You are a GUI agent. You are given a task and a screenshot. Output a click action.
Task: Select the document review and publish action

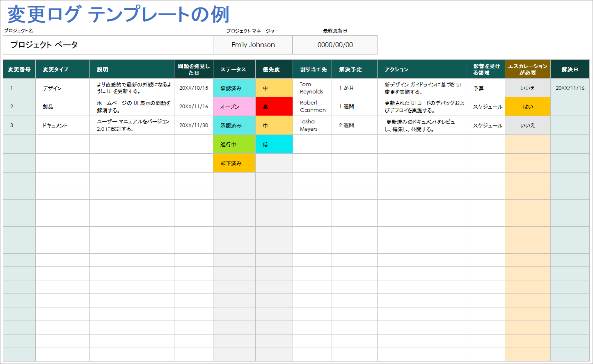[x=421, y=125]
